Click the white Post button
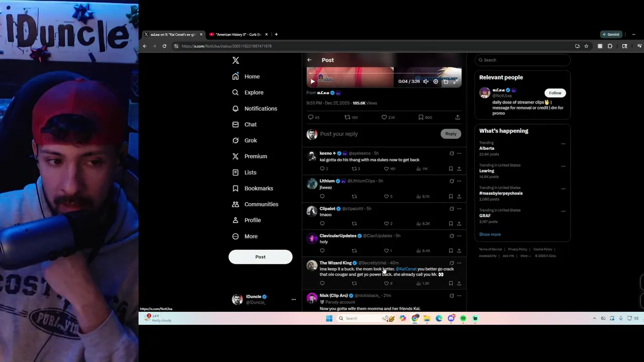 click(x=260, y=257)
